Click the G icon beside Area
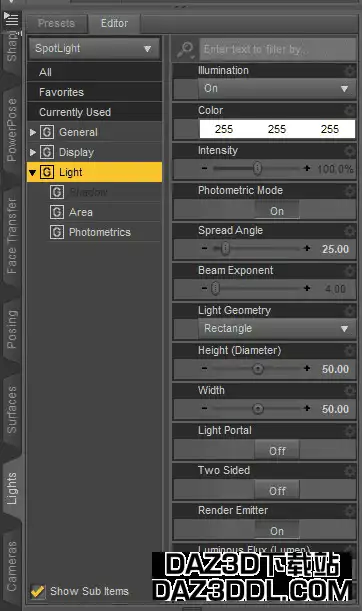 click(57, 212)
